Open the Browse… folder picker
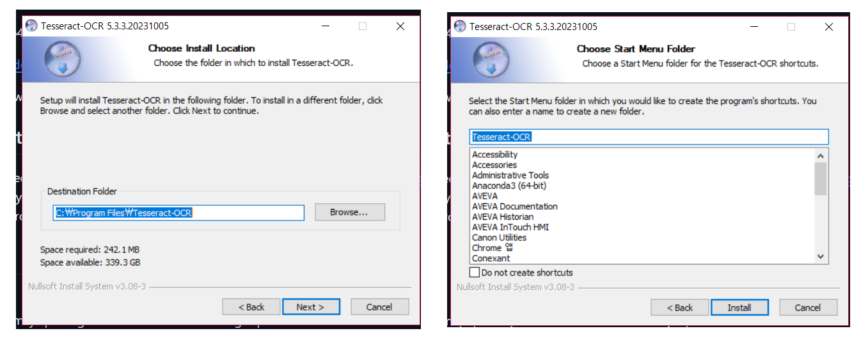 [349, 212]
